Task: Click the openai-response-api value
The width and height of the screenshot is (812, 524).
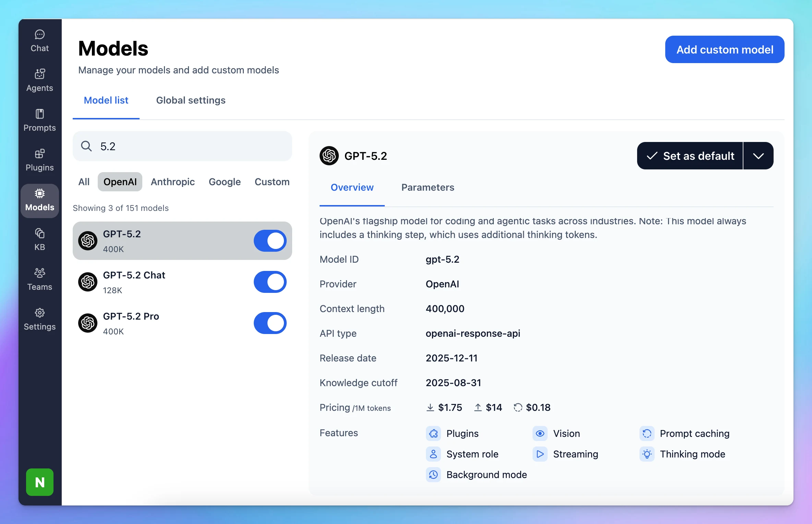Action: coord(473,333)
